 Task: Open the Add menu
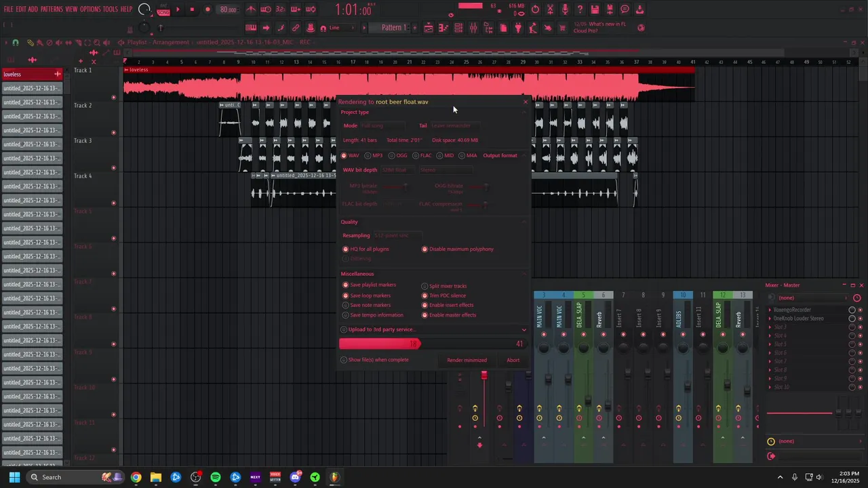coord(33,9)
